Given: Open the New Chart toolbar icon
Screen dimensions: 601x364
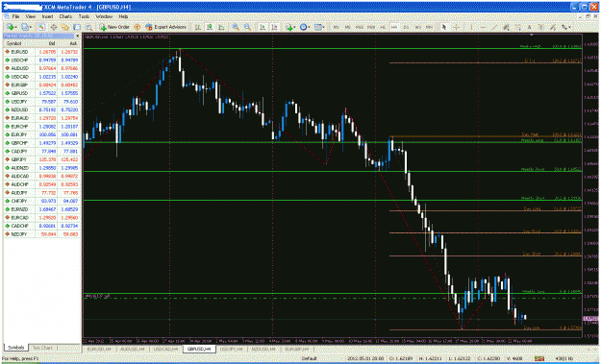Looking at the screenshot, I should pos(11,27).
